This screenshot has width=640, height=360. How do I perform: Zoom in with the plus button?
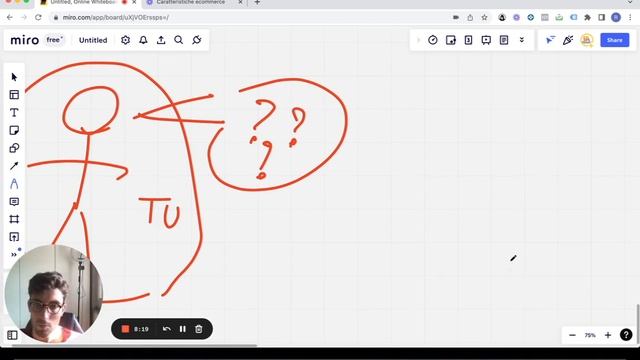coord(608,335)
